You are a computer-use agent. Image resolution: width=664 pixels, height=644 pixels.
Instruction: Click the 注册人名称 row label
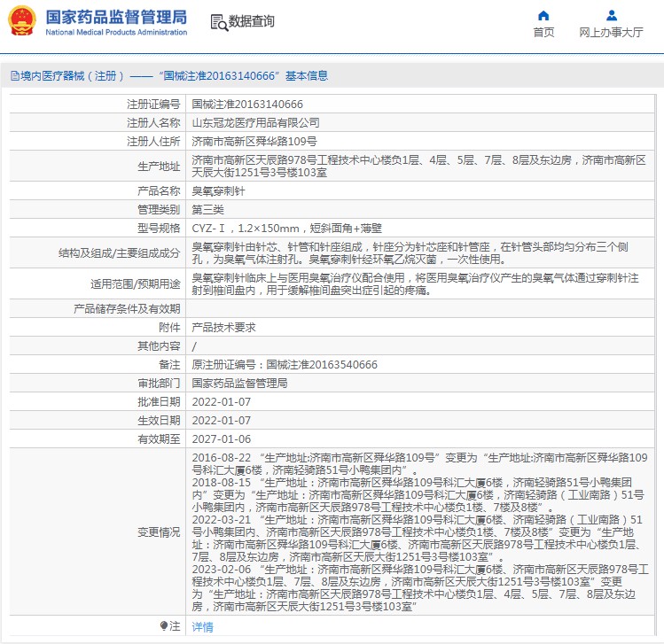click(153, 123)
